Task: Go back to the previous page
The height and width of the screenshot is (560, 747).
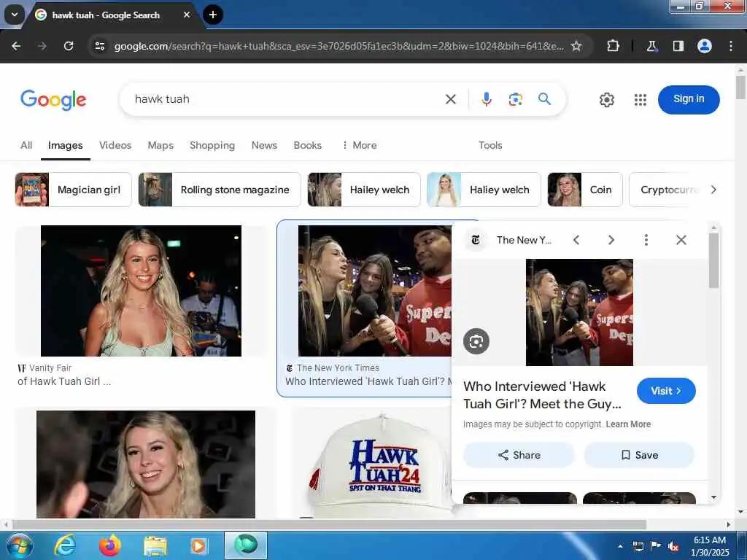Action: pos(16,46)
